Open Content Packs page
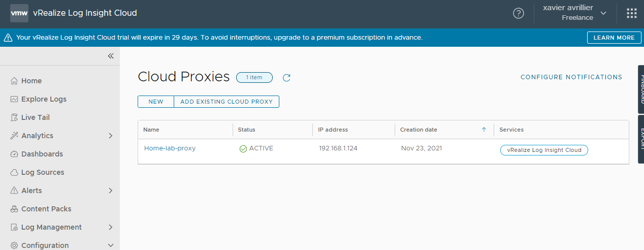 [x=46, y=209]
